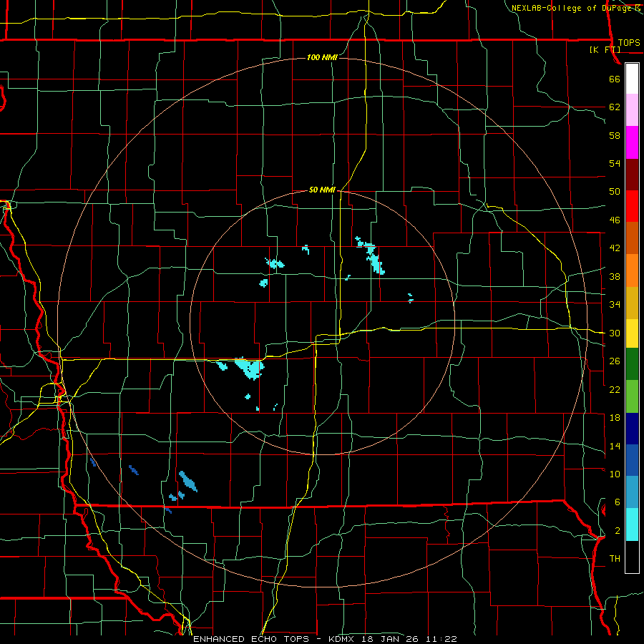The height and width of the screenshot is (644, 644).
Task: Click the cyan legend band near 2
Action: [x=632, y=525]
